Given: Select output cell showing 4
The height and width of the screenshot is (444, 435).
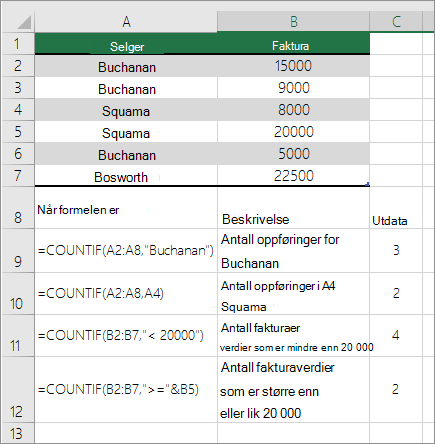Looking at the screenshot, I should coord(396,336).
